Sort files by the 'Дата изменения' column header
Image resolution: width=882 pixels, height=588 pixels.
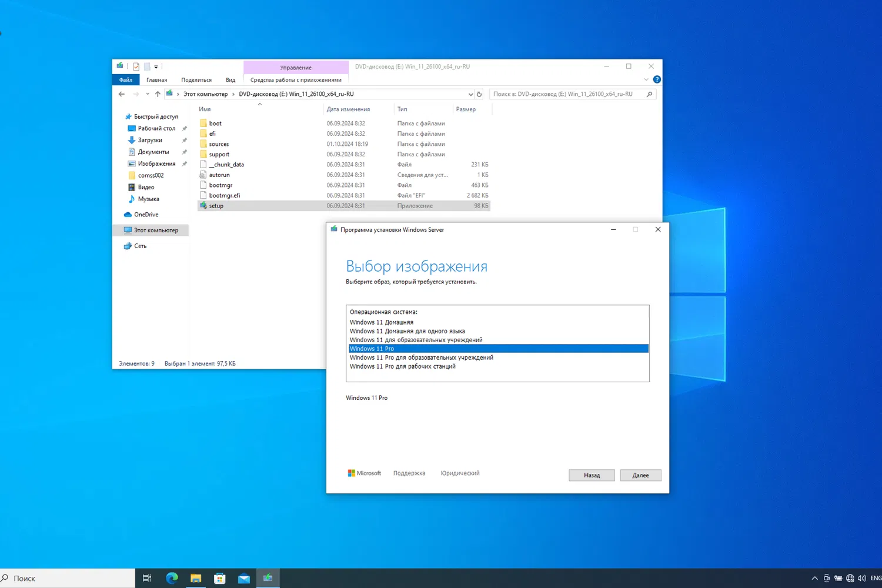point(348,109)
